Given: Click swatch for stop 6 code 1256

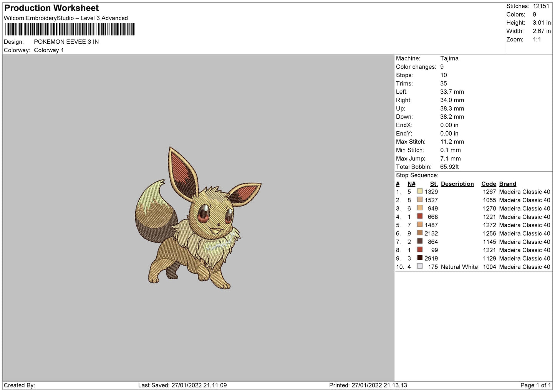Looking at the screenshot, I should pos(420,233).
